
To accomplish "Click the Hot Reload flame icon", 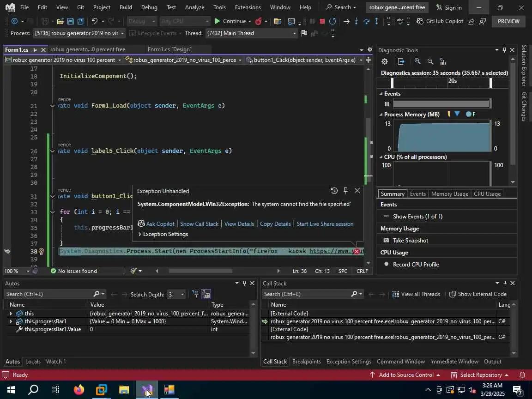I will tap(259, 21).
